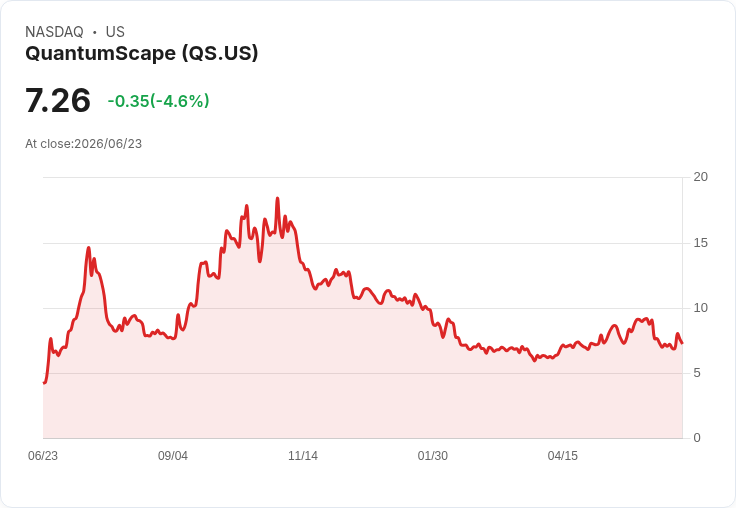Viewport: 736px width, 508px height.
Task: Click the chart line's starting point at 06/23
Action: [x=44, y=383]
